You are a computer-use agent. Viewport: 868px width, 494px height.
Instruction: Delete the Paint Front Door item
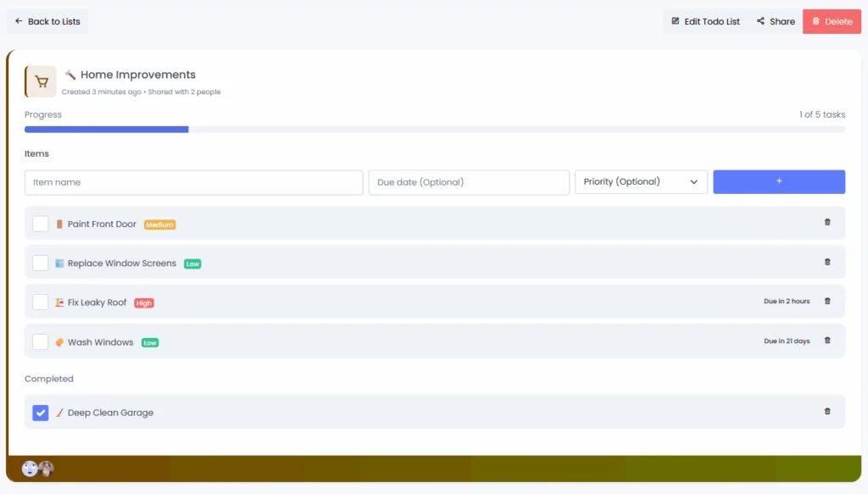tap(827, 223)
